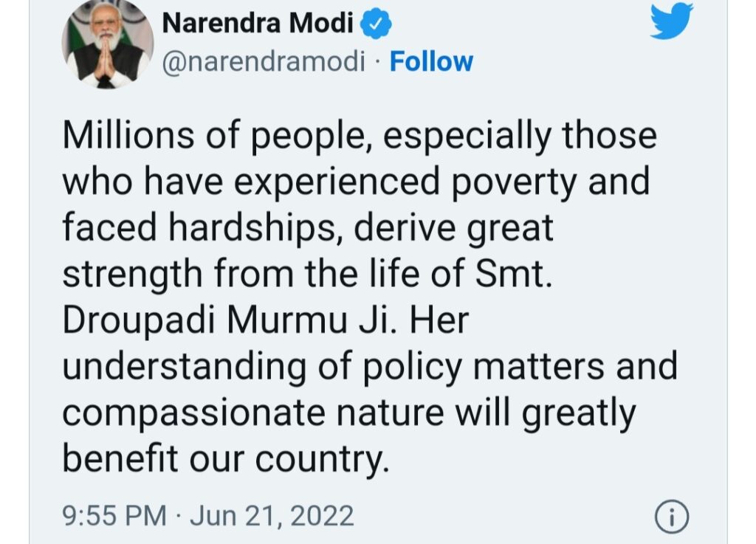
Task: Click the Narendra Modi display name
Action: [x=258, y=23]
